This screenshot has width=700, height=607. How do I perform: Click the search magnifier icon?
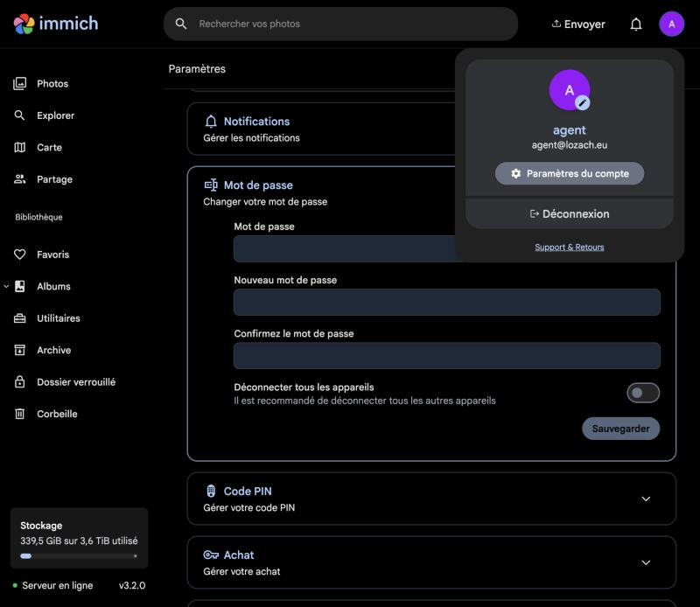coord(181,24)
